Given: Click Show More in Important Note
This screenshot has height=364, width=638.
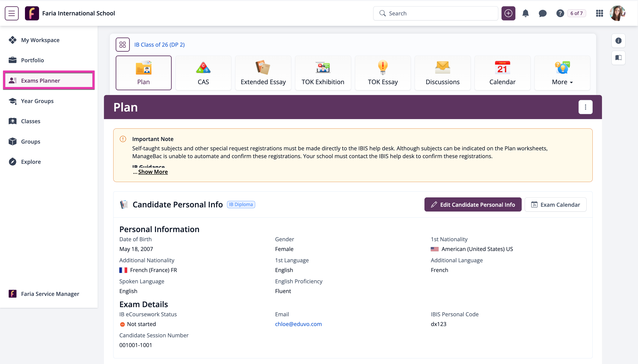Looking at the screenshot, I should tap(153, 172).
